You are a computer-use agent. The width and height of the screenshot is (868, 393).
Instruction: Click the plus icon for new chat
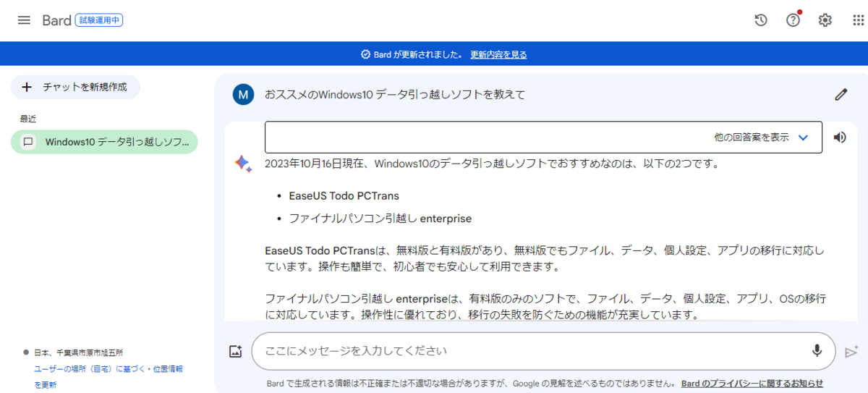click(27, 87)
